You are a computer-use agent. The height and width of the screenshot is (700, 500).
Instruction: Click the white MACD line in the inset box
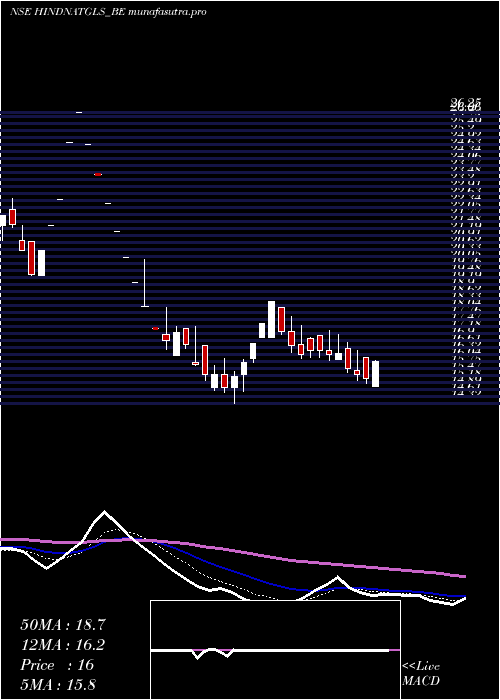point(270,651)
